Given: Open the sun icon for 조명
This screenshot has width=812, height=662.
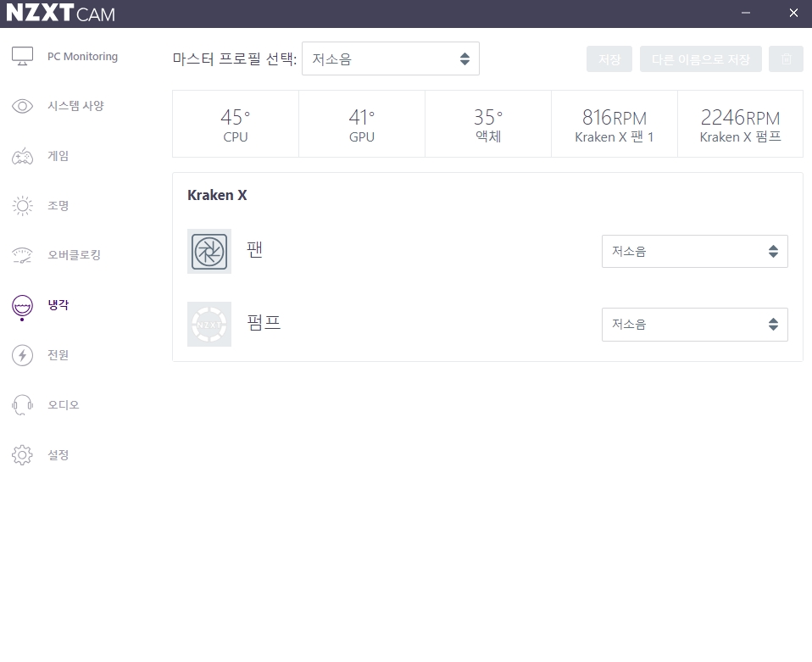Looking at the screenshot, I should click(22, 206).
